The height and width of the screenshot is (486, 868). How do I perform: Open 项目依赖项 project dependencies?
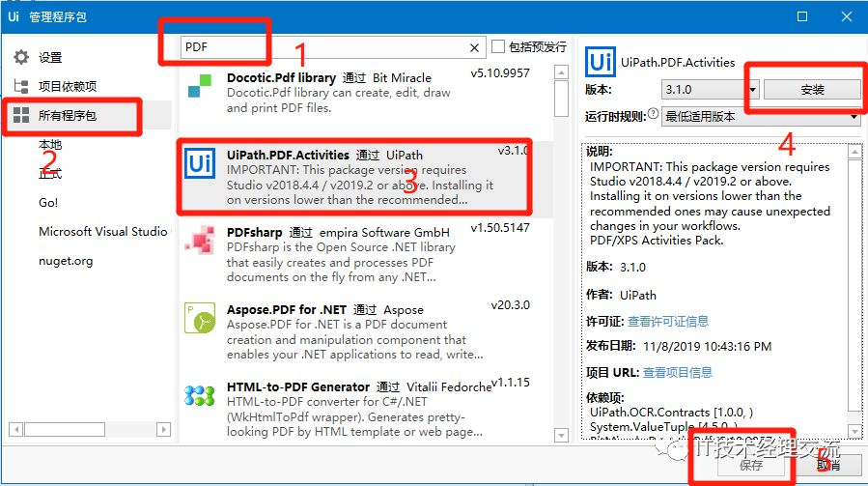click(68, 86)
